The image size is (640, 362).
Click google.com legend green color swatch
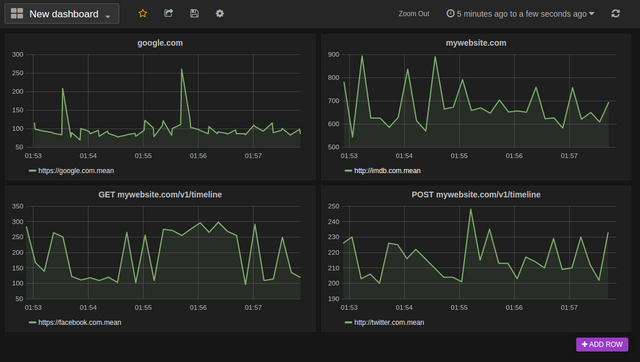(x=33, y=171)
